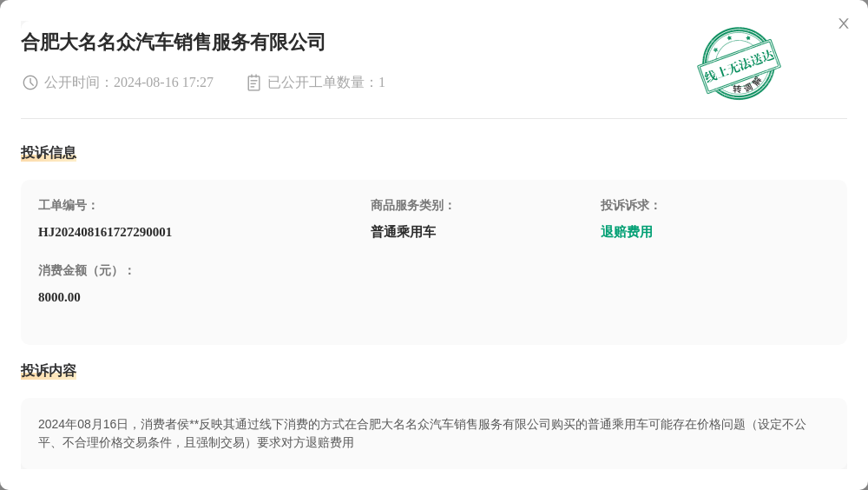868x490 pixels.
Task: Click the 普通乘用车 category value
Action: pyautogui.click(x=403, y=232)
